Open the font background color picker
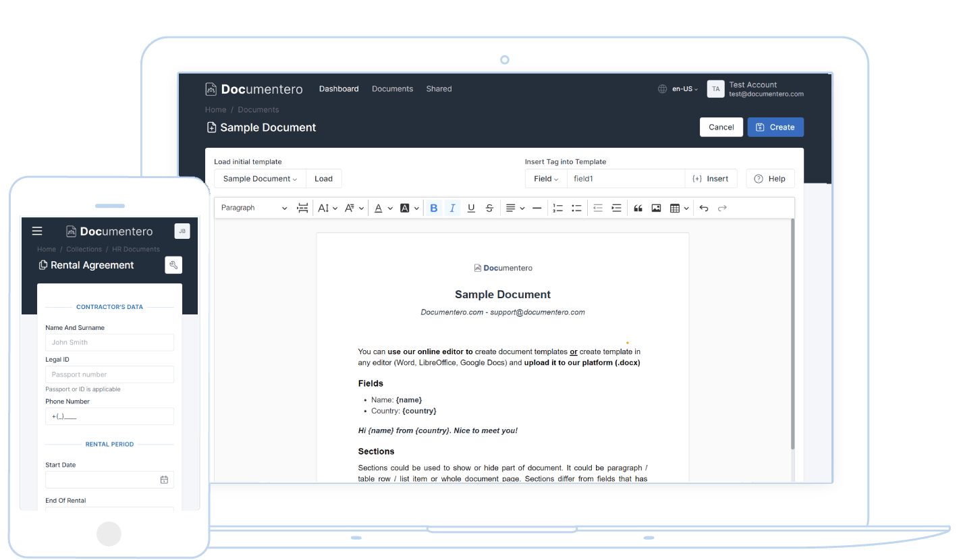This screenshot has height=560, width=959. (410, 208)
